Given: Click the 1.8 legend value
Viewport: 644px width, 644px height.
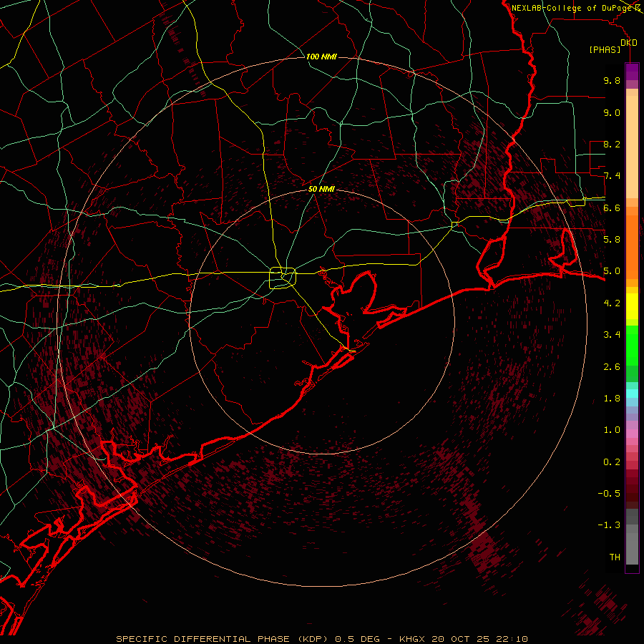Looking at the screenshot, I should click(x=612, y=399).
